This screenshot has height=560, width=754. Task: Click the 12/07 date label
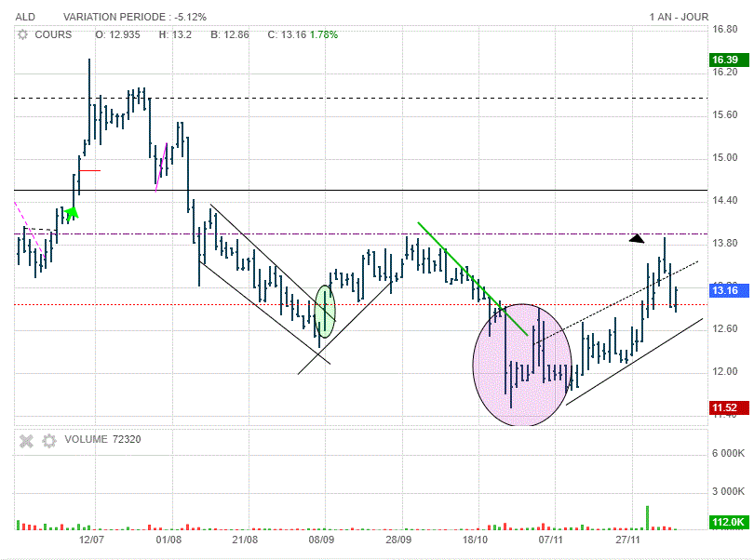(x=91, y=540)
